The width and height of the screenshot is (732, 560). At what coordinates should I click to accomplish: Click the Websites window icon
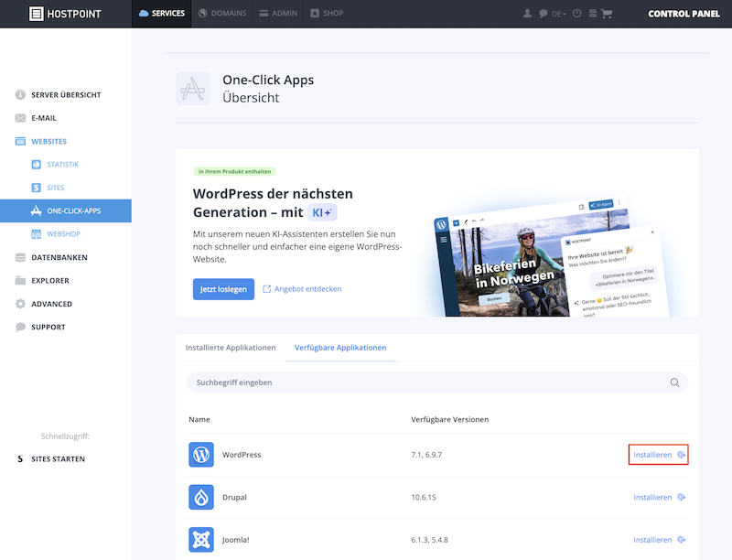pos(20,142)
